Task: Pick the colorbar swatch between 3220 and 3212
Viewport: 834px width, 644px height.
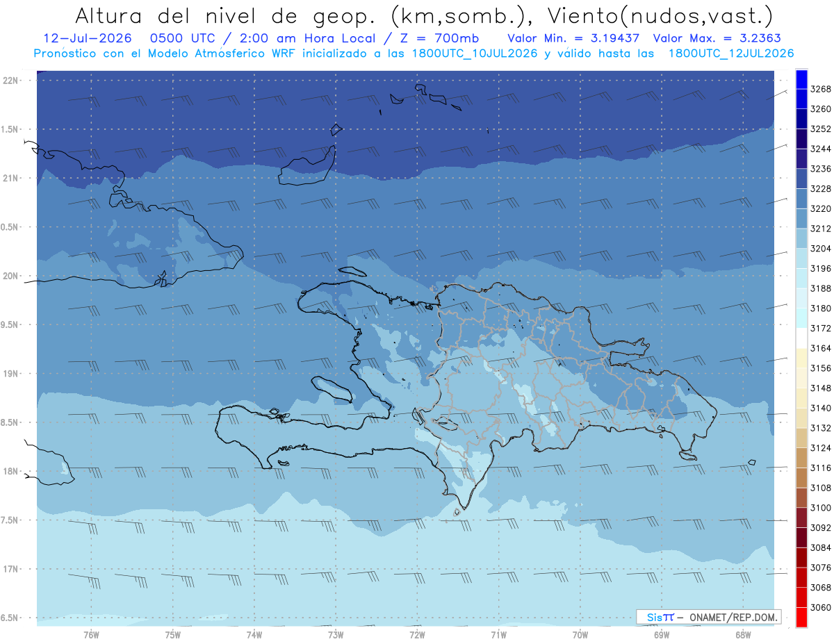Action: pos(801,219)
